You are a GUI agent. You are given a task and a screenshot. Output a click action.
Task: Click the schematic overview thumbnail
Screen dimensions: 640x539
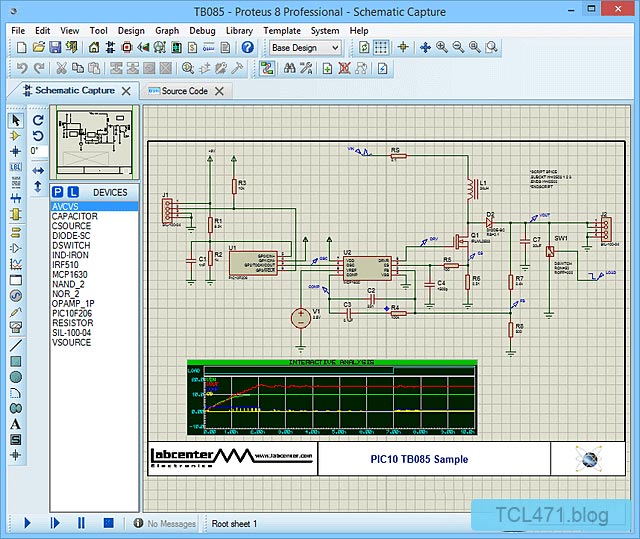[94, 144]
